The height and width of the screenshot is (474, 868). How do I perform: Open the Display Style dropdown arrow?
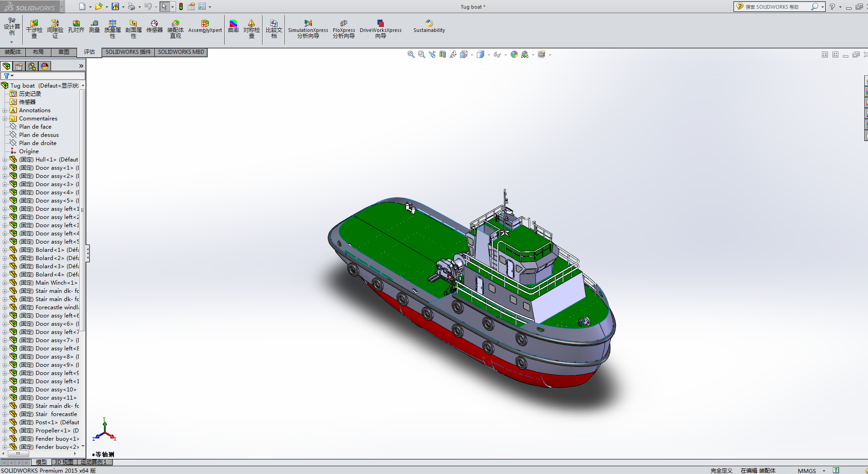coord(489,55)
